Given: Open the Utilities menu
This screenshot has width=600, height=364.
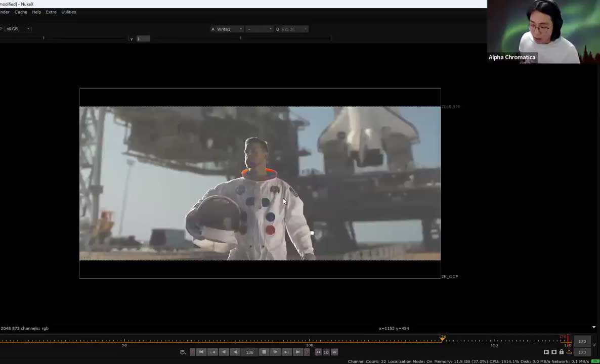Looking at the screenshot, I should pos(69,12).
